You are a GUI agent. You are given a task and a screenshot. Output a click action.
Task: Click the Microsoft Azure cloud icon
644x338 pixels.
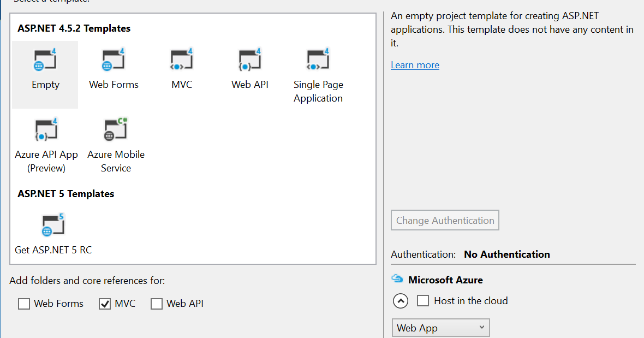pos(398,279)
